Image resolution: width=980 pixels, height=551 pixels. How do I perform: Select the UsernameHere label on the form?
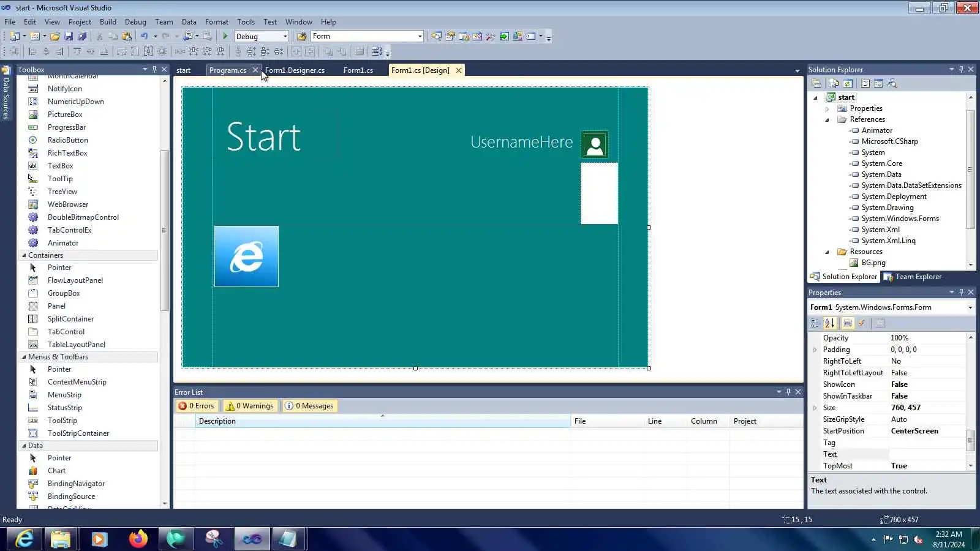(522, 142)
